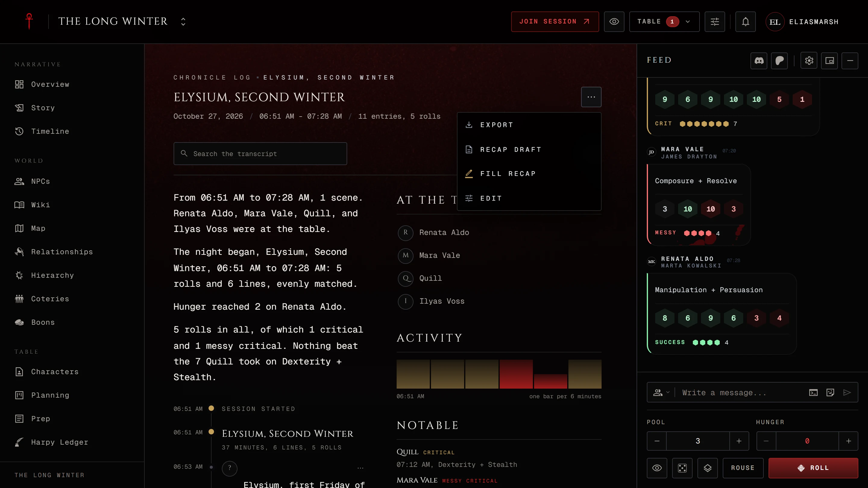Screen dimensions: 868x488
Task: Choose Fill Recap from the menu
Action: point(529,174)
